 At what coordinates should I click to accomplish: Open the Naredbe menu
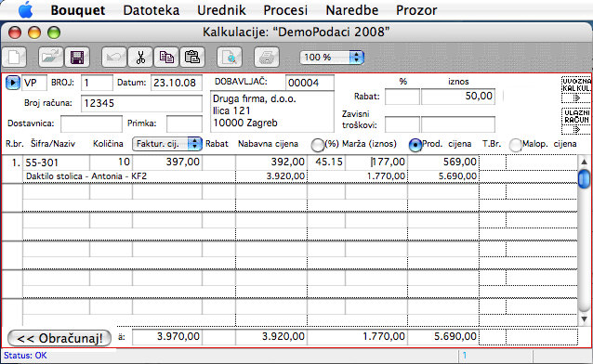point(351,10)
